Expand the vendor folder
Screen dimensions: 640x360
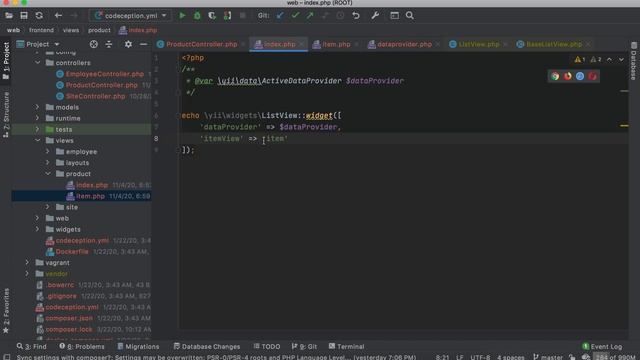(x=27, y=273)
